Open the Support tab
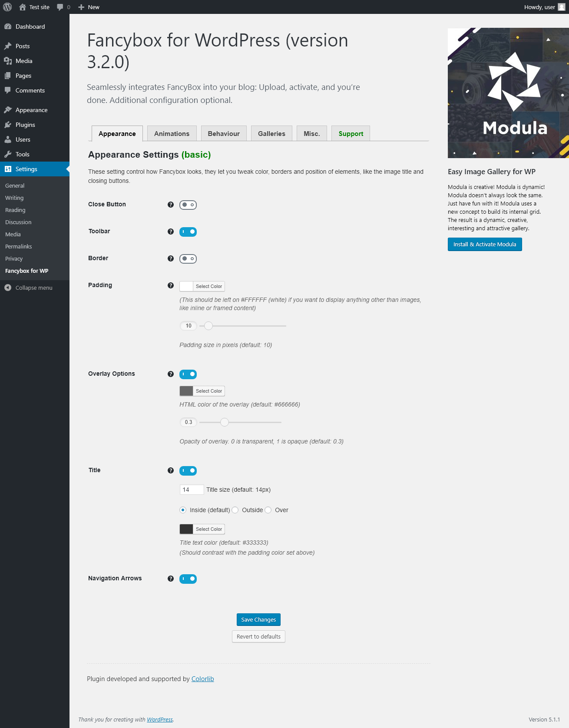This screenshot has width=569, height=728. pos(351,133)
